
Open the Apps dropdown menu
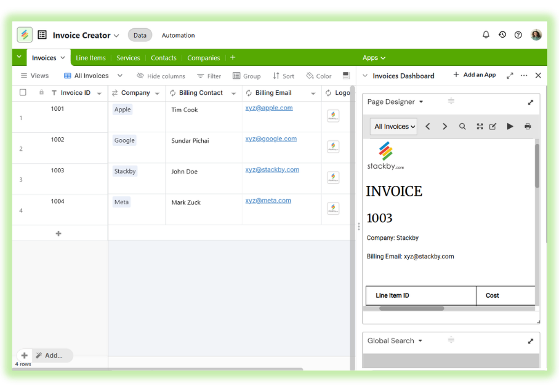point(374,58)
